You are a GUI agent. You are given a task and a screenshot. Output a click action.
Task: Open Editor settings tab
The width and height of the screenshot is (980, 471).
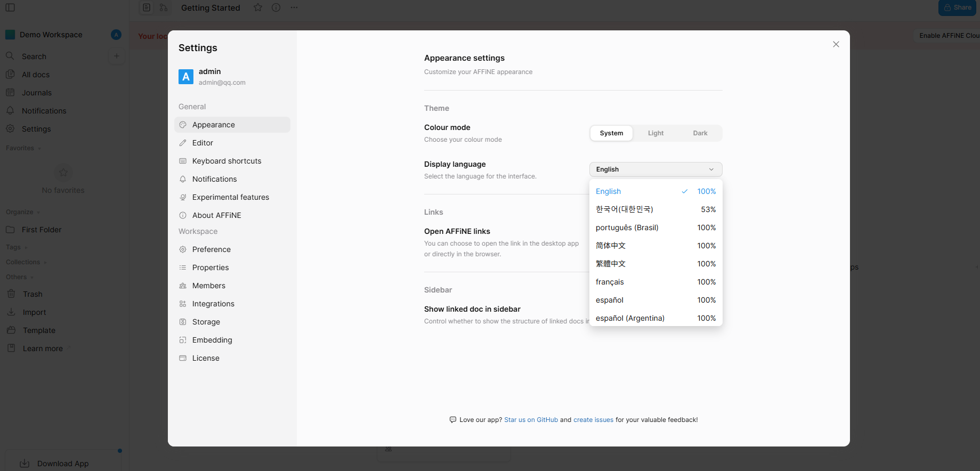[x=232, y=143]
